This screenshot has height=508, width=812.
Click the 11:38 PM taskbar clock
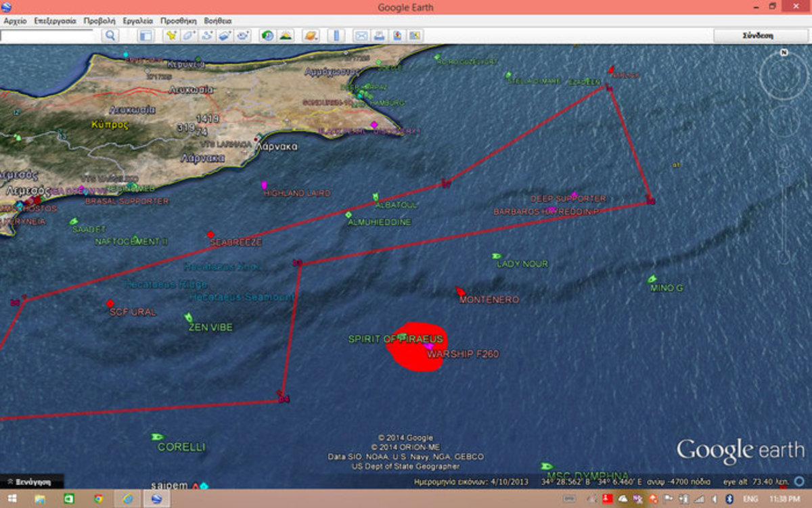pos(784,499)
